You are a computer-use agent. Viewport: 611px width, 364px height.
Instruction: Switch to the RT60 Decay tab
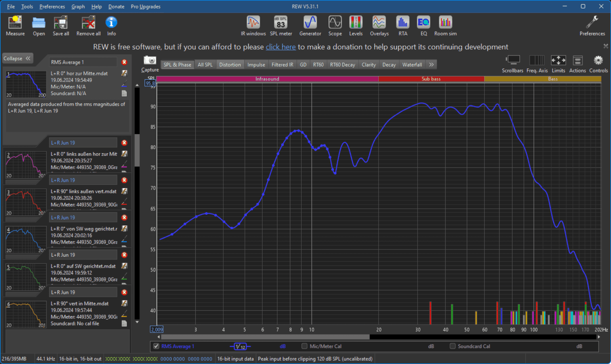point(342,64)
